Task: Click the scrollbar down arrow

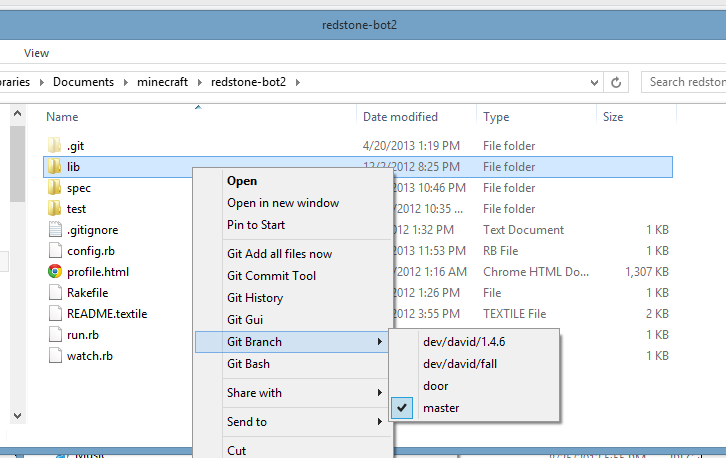Action: [18, 415]
